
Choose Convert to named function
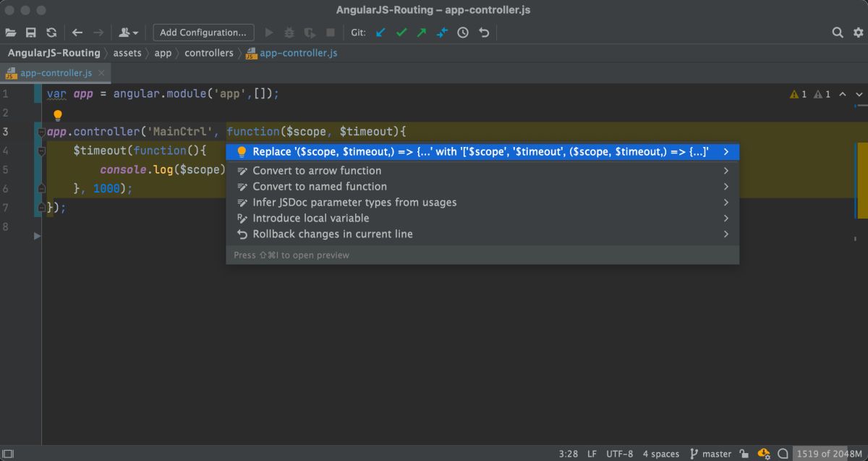pos(482,187)
